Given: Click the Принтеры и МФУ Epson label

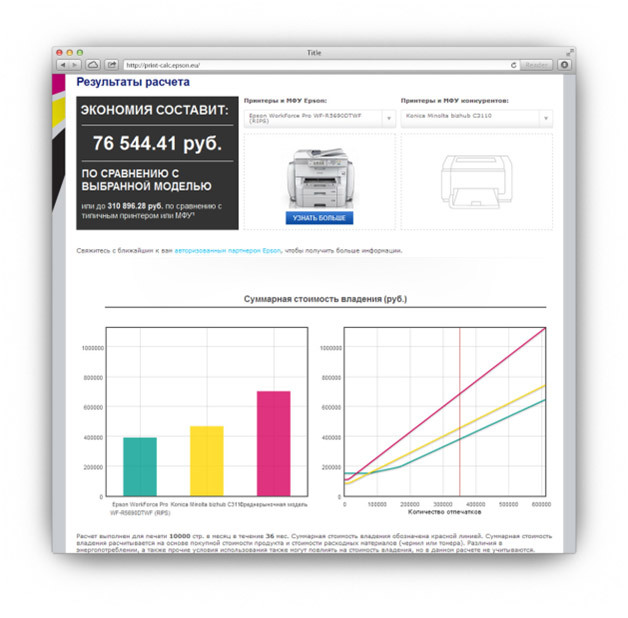Looking at the screenshot, I should 286,101.
